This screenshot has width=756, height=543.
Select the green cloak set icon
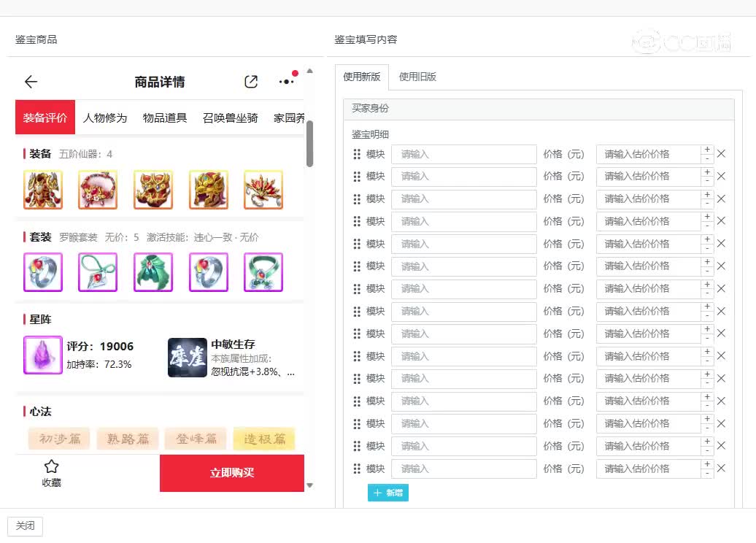[153, 272]
